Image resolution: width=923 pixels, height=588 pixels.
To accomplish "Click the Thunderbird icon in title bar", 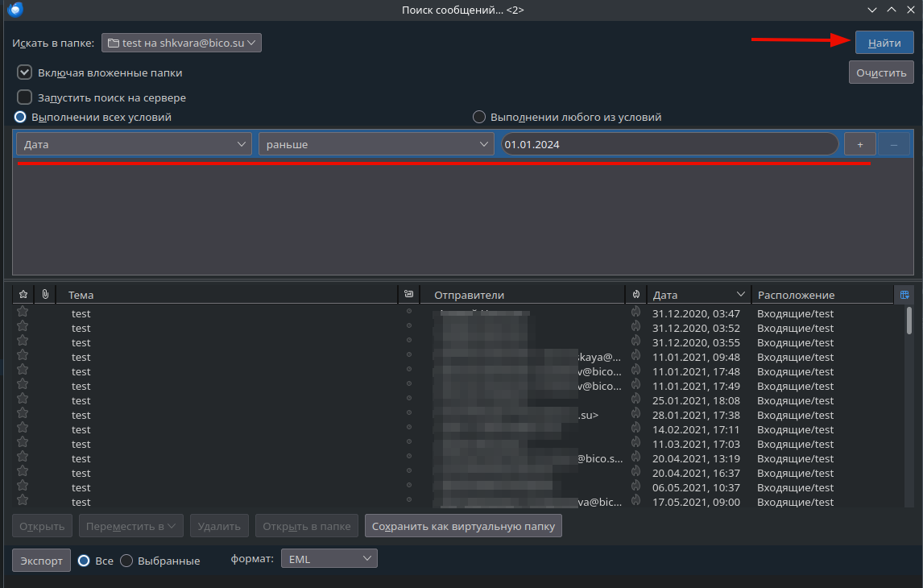I will (15, 10).
